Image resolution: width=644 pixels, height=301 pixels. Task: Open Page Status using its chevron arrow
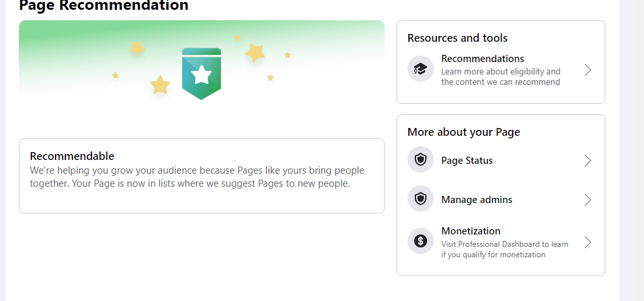[587, 161]
